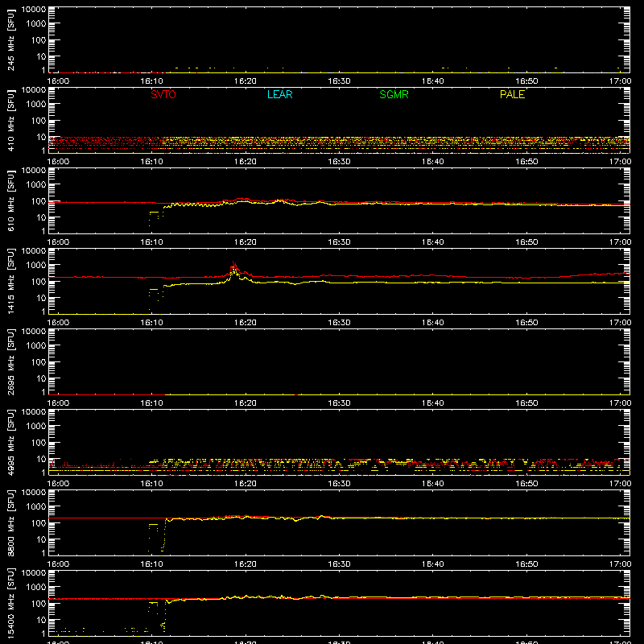Select the 2695 MHz [SFU] axis label
This screenshot has height=644, width=644.
point(10,361)
